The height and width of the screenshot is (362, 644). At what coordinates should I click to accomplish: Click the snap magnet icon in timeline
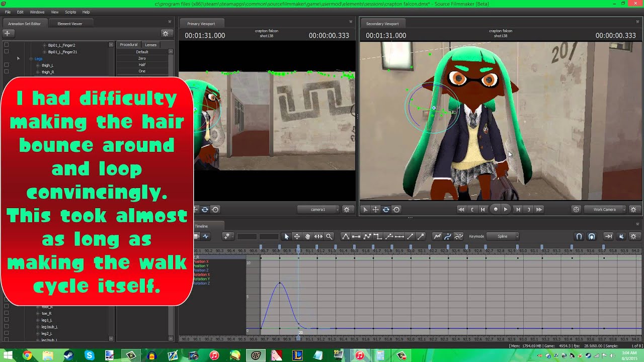pyautogui.click(x=579, y=236)
